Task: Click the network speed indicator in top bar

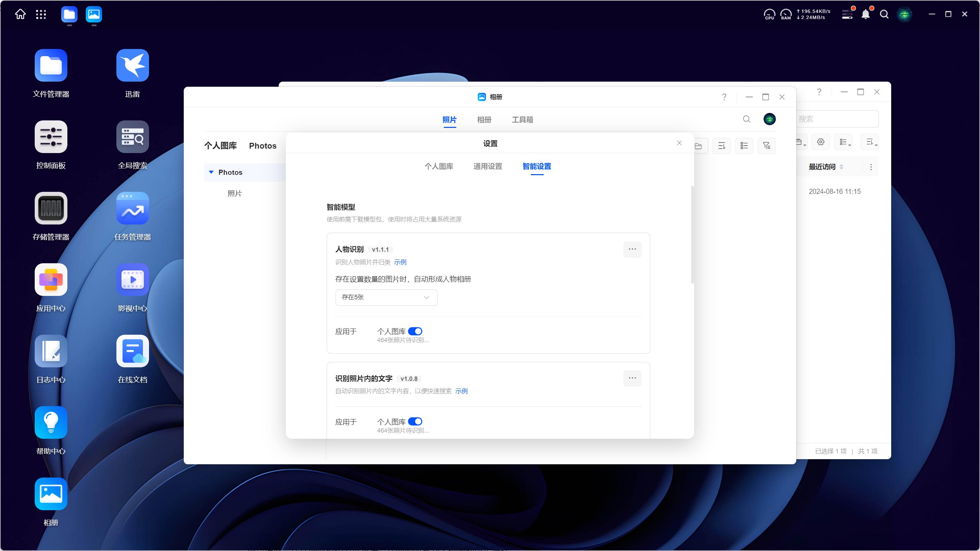Action: tap(813, 14)
